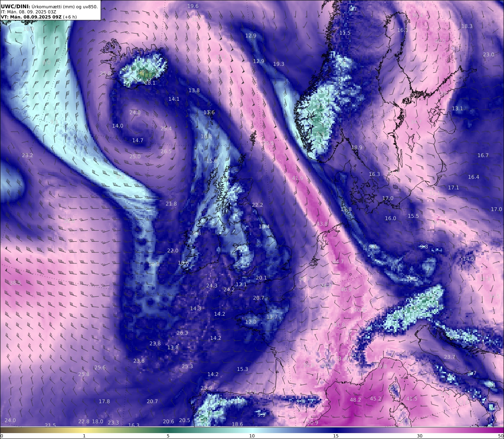Click the 11.5 value over Norway
This screenshot has width=504, height=439.
[345, 33]
